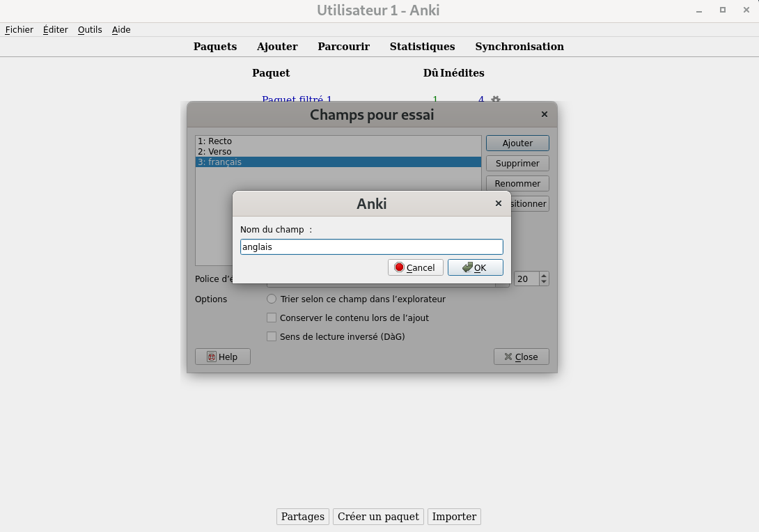Confirm with the OK button

[475, 267]
